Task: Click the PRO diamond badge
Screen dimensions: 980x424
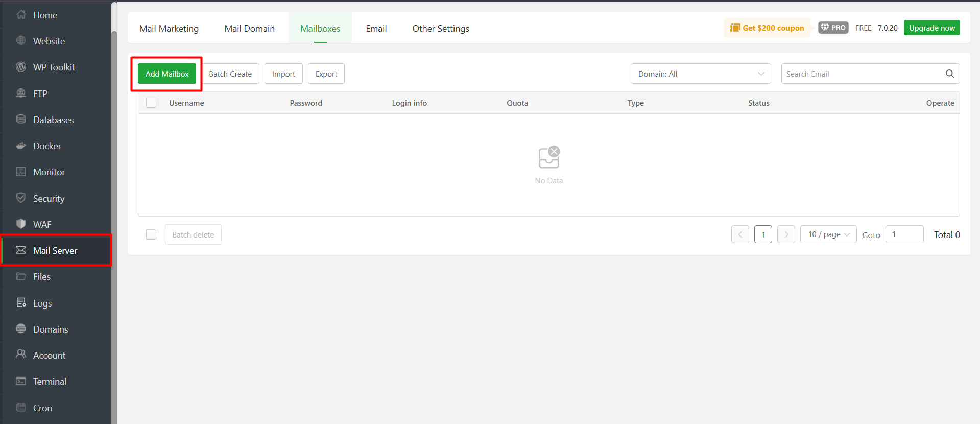Action: (833, 28)
